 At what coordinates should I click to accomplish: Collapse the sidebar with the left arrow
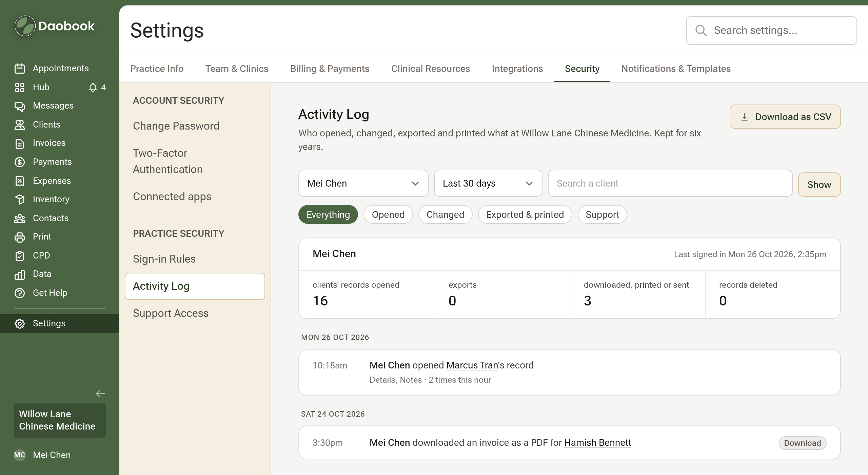[x=100, y=394]
